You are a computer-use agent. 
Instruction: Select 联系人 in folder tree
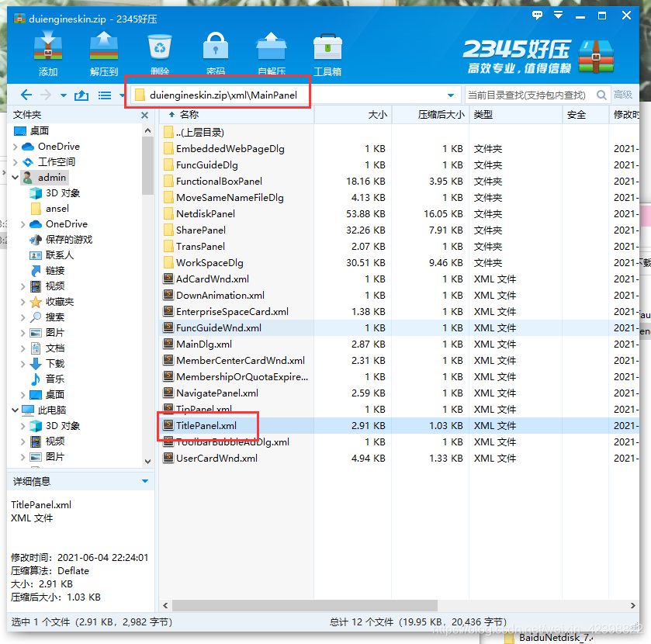(60, 255)
